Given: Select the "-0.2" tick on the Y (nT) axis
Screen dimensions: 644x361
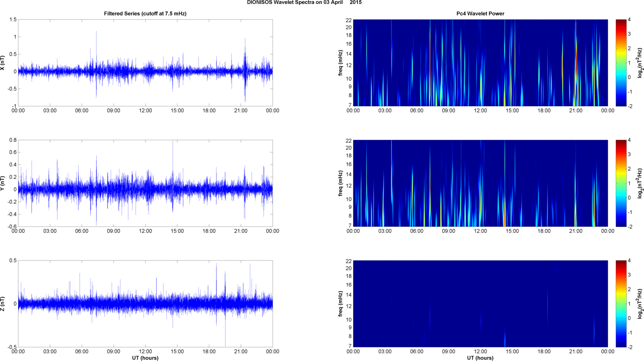Looking at the screenshot, I should click(12, 202).
